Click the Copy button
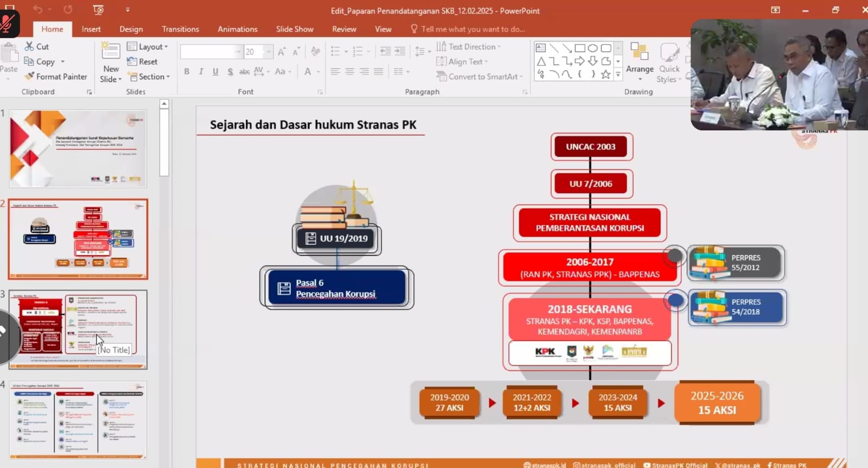This screenshot has height=468, width=868. 40,62
